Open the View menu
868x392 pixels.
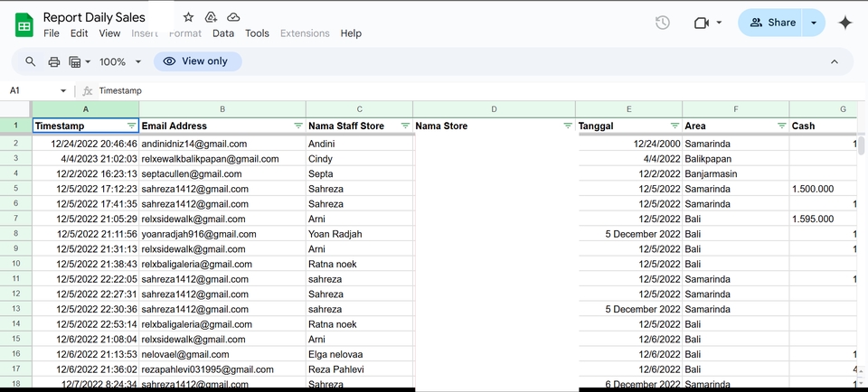[109, 33]
